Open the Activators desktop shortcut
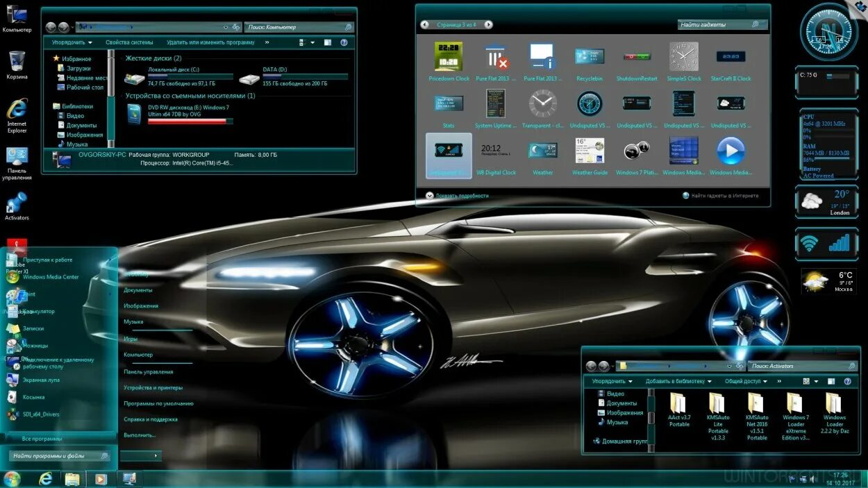This screenshot has width=868, height=488. coord(17,206)
